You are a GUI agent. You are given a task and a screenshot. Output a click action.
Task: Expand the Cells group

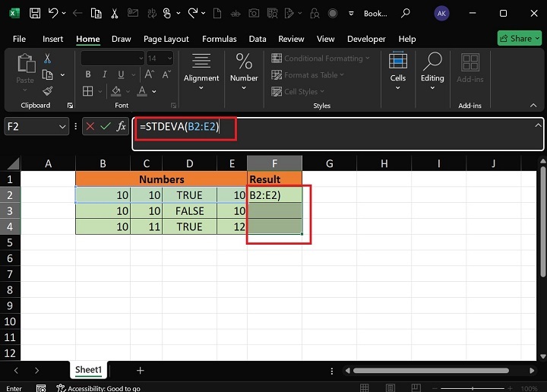[x=397, y=71]
